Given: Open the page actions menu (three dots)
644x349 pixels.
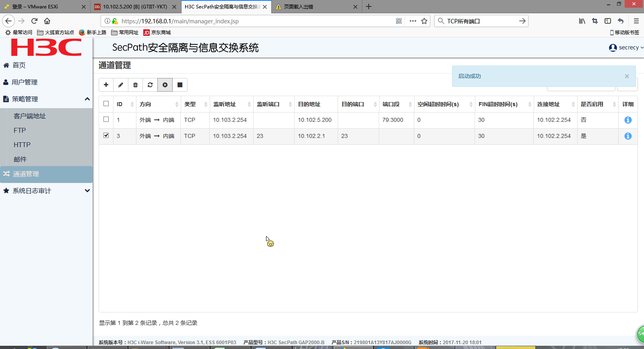Looking at the screenshot, I should click(x=413, y=21).
